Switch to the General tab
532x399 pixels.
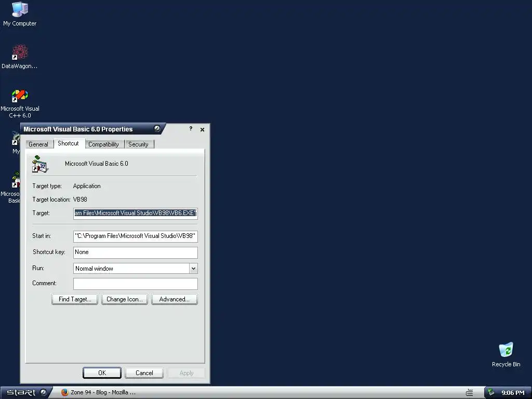pyautogui.click(x=38, y=144)
